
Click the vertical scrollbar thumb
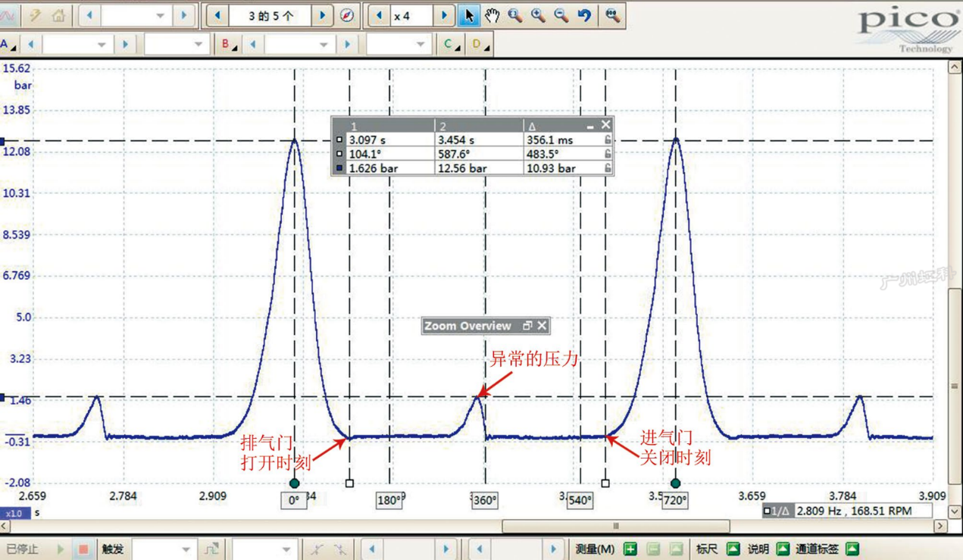click(955, 386)
